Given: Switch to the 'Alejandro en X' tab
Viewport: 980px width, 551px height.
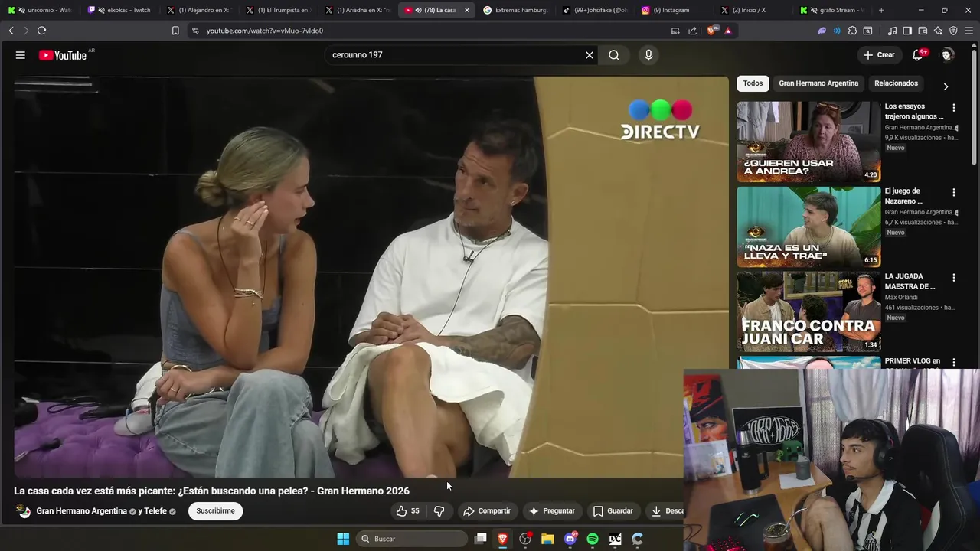Looking at the screenshot, I should (x=198, y=10).
